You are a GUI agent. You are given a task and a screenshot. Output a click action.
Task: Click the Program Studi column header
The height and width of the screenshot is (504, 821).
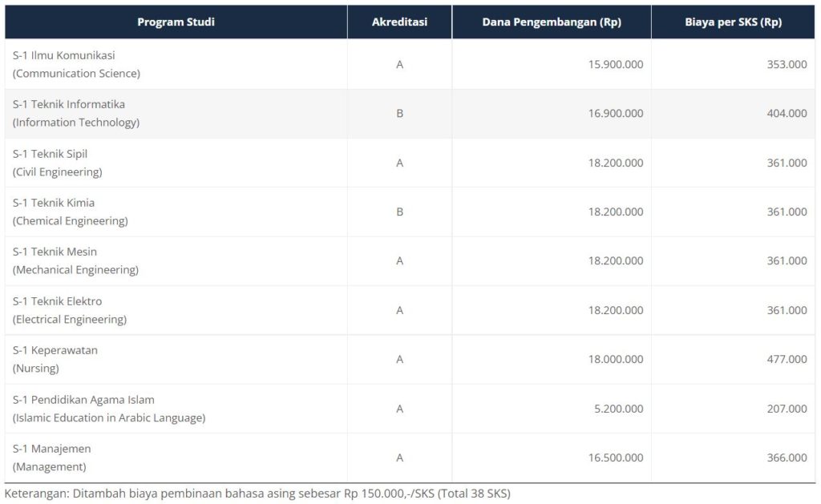176,22
